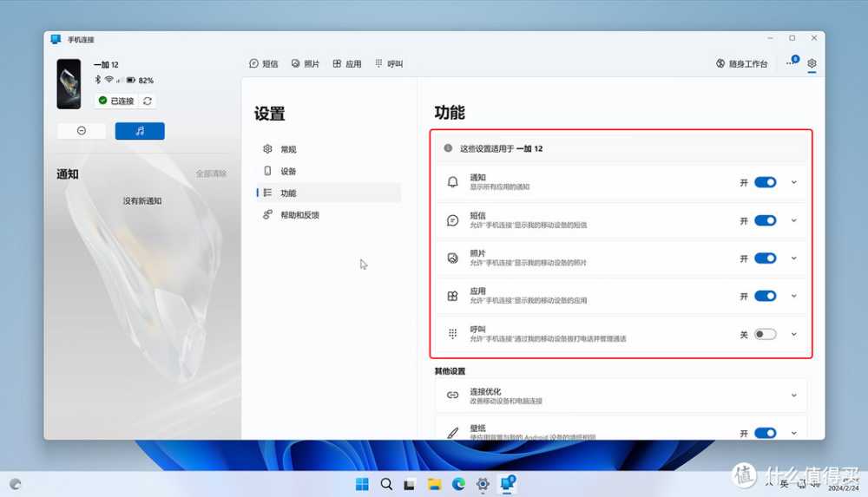Click the 常规 gear icon

(267, 149)
